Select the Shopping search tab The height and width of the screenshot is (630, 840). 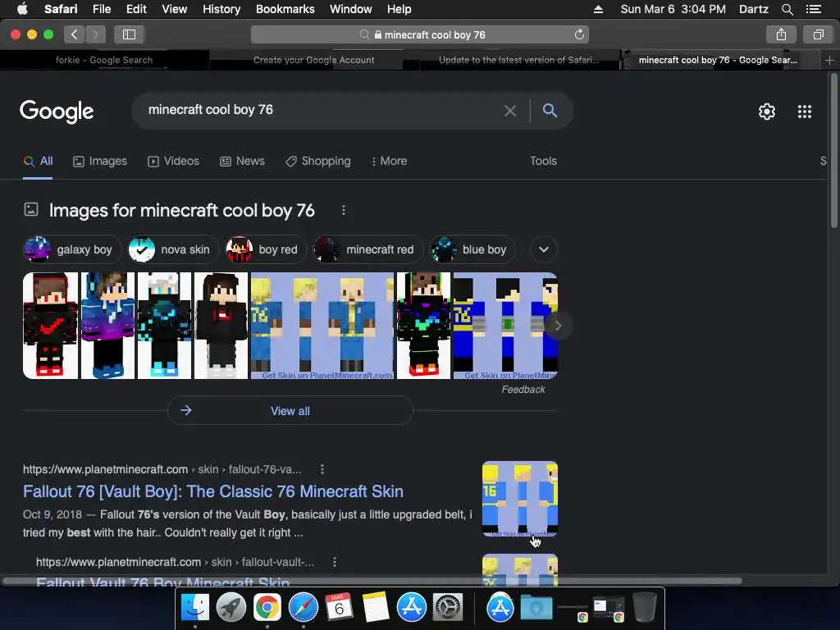coord(318,162)
